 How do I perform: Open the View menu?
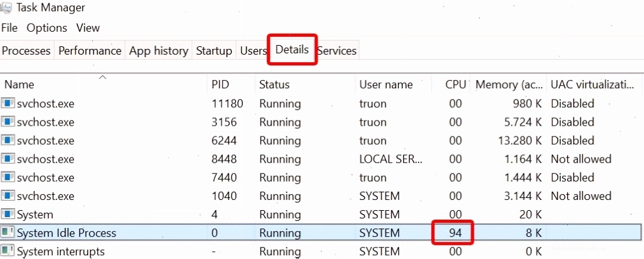click(88, 28)
